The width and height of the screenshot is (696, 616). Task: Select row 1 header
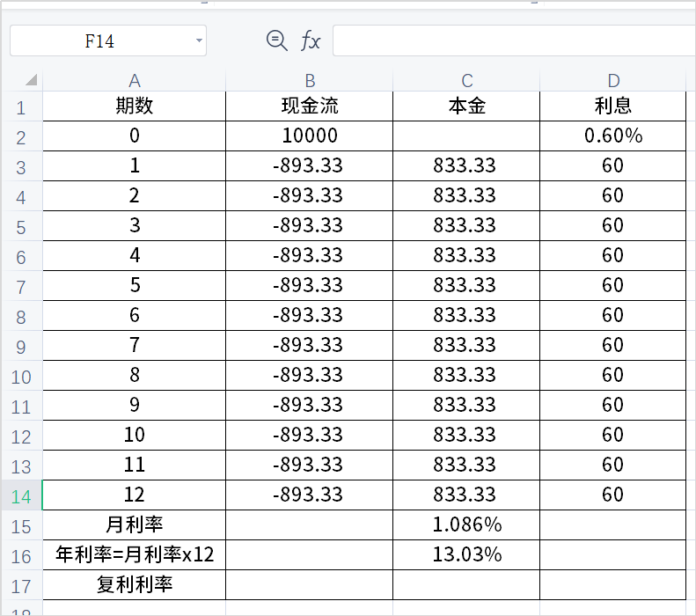click(21, 106)
